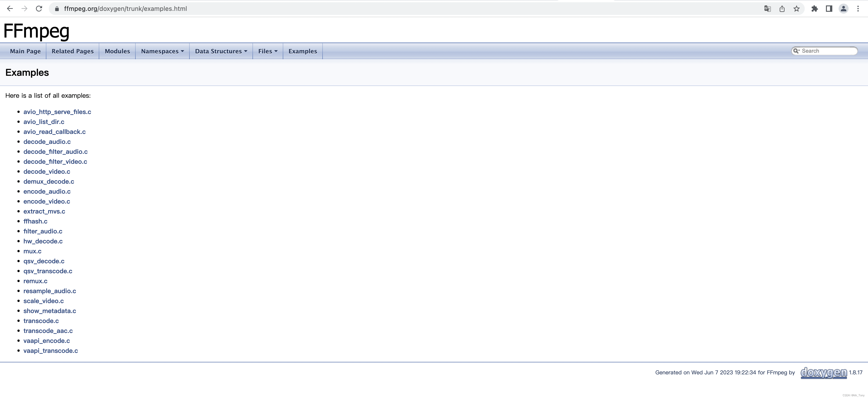Open encode_audio.c example
Image resolution: width=868 pixels, height=399 pixels.
click(x=47, y=192)
